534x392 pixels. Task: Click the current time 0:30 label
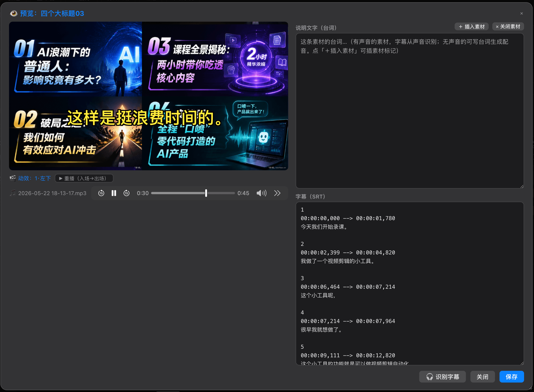coord(143,193)
